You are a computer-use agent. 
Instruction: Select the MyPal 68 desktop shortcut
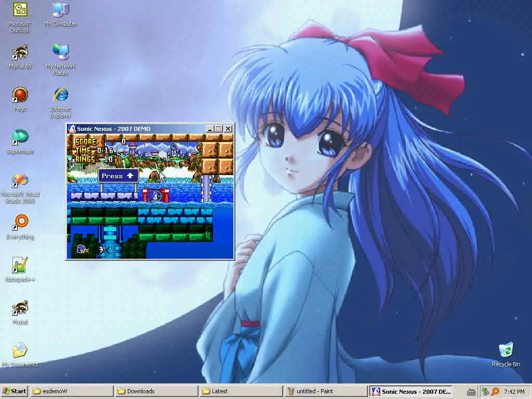[x=20, y=57]
